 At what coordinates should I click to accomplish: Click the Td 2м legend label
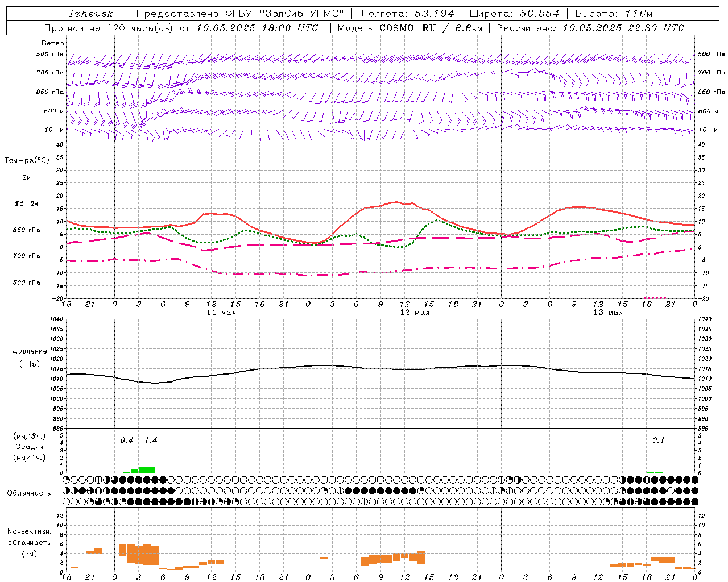click(x=27, y=203)
